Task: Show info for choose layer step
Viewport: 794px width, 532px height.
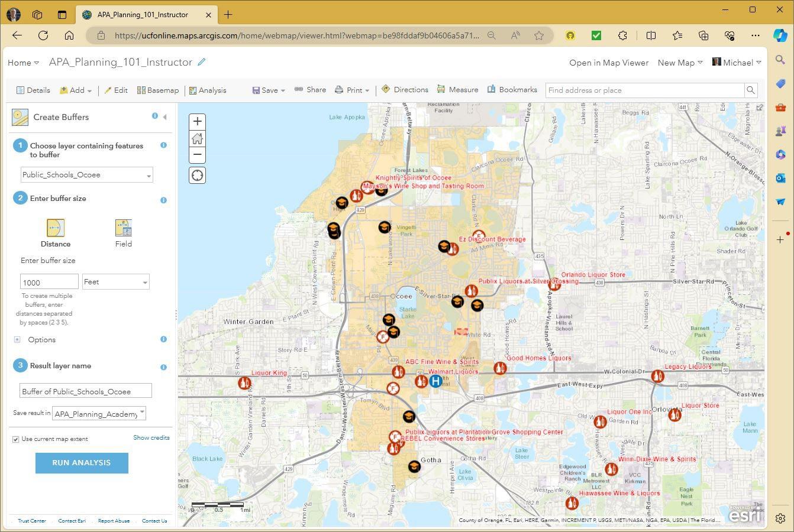Action: (163, 145)
